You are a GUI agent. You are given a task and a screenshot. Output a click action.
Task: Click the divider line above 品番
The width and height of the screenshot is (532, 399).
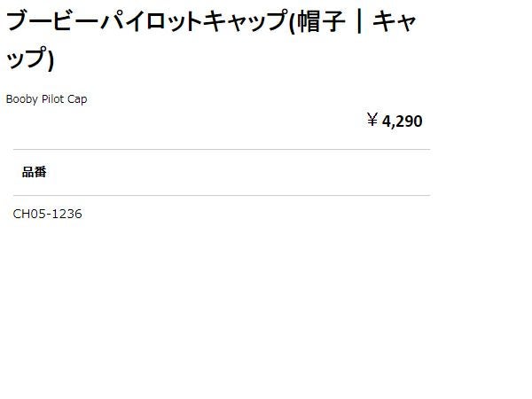(222, 150)
